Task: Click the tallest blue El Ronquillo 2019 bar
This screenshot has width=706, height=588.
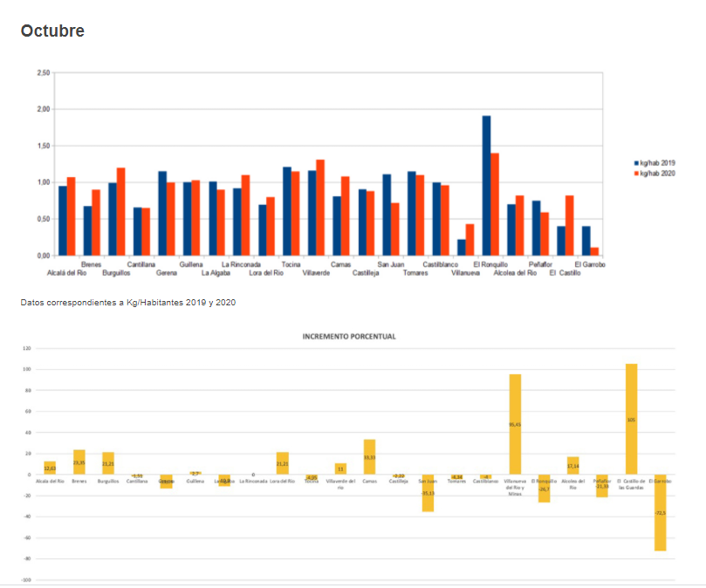Action: [x=486, y=185]
